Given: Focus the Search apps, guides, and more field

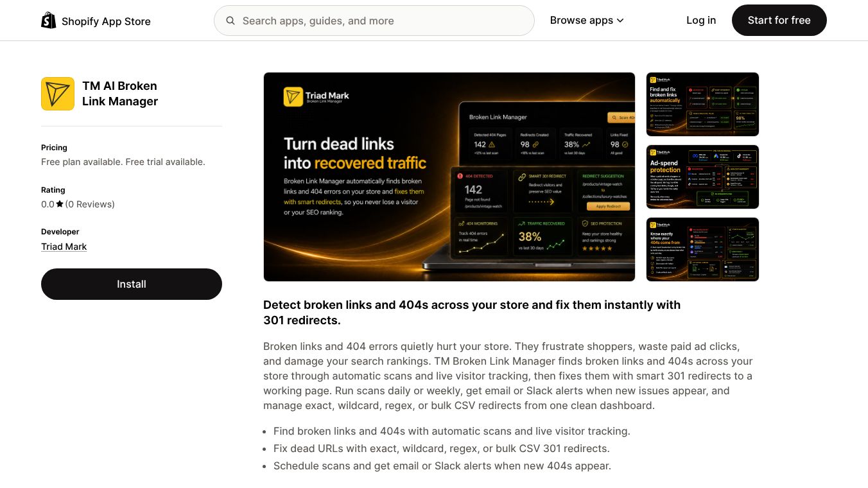Looking at the screenshot, I should pos(374,21).
